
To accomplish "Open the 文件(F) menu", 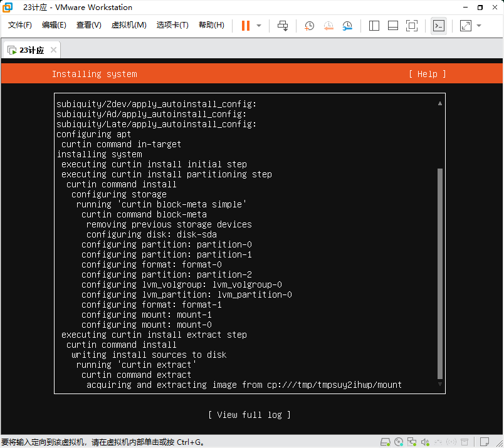I will 19,25.
